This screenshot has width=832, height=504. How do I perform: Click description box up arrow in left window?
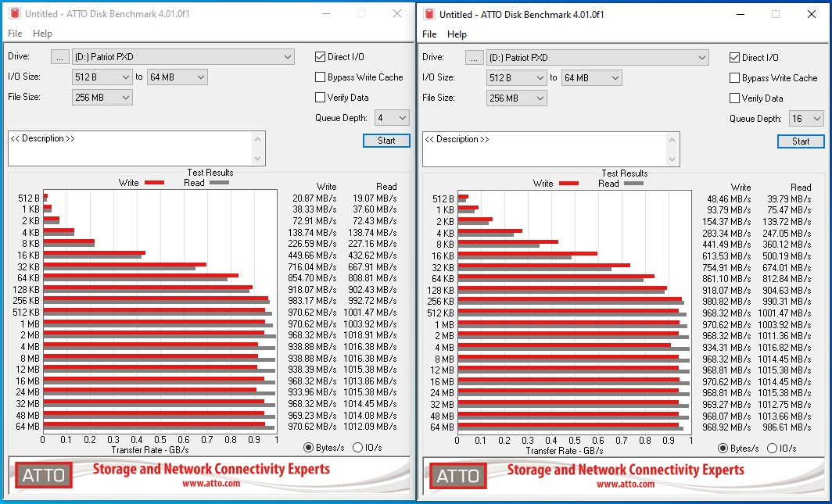click(258, 139)
